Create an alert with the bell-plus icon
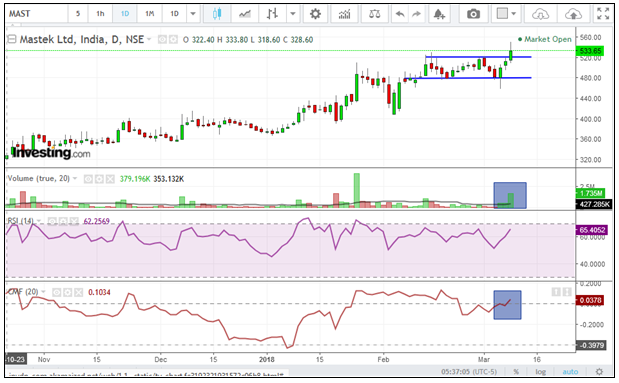This screenshot has height=383, width=619. point(439,14)
